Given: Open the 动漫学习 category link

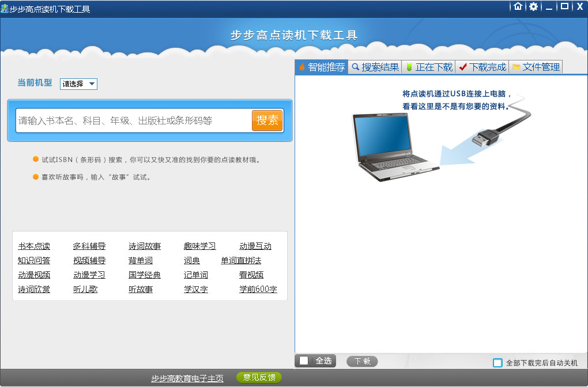Looking at the screenshot, I should (x=89, y=275).
